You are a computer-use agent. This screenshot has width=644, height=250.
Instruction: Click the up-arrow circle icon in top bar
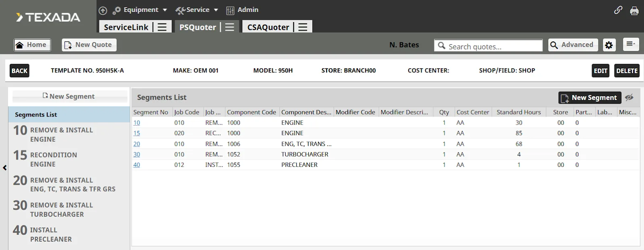103,10
